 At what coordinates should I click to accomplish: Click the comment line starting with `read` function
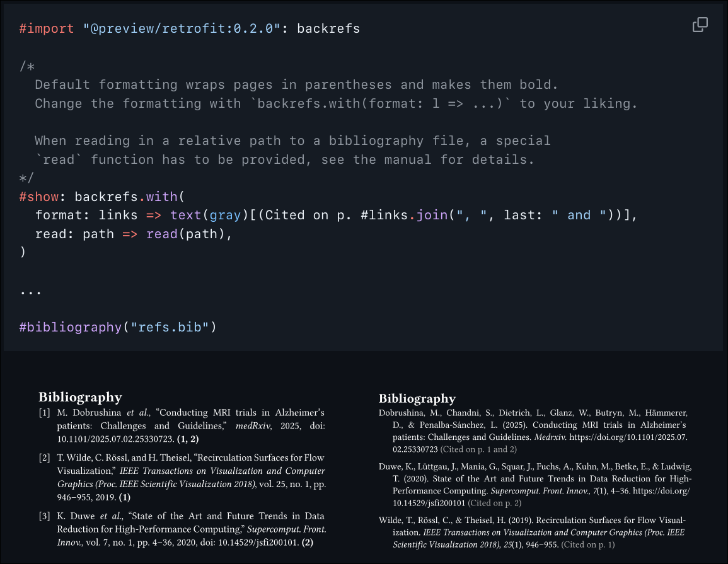(x=285, y=159)
